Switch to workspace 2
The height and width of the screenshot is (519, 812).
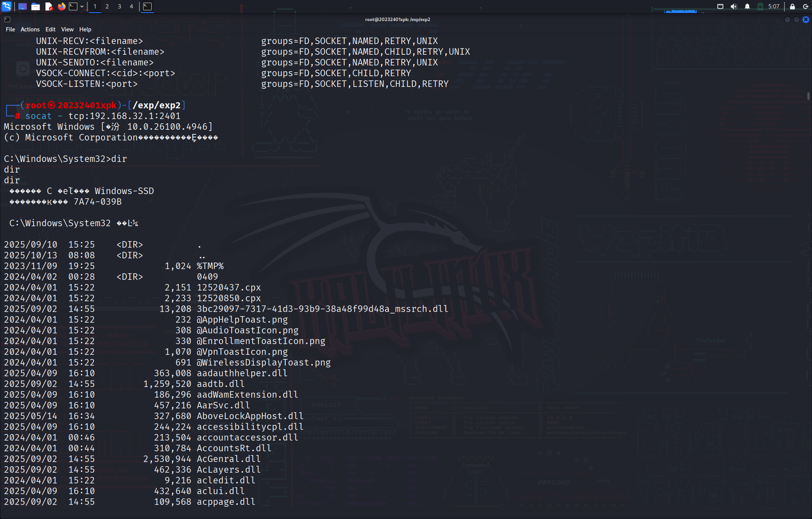(x=107, y=6)
